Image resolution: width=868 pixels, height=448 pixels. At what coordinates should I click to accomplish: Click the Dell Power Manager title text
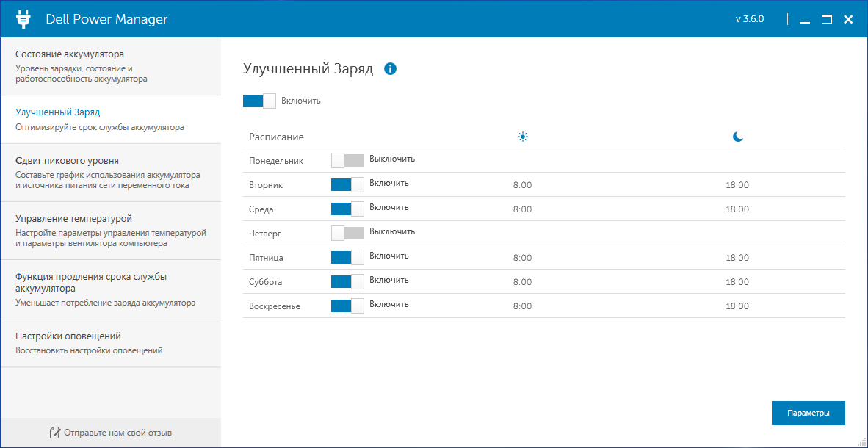(x=106, y=19)
